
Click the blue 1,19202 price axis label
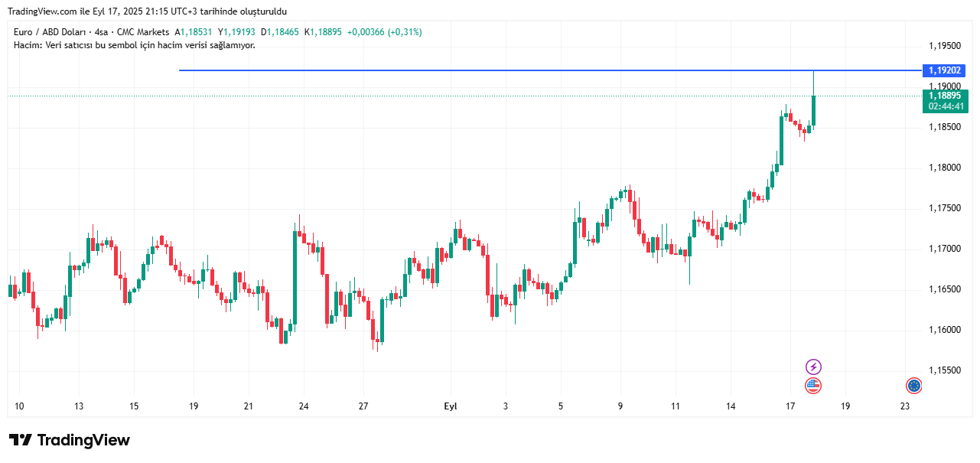click(x=945, y=70)
